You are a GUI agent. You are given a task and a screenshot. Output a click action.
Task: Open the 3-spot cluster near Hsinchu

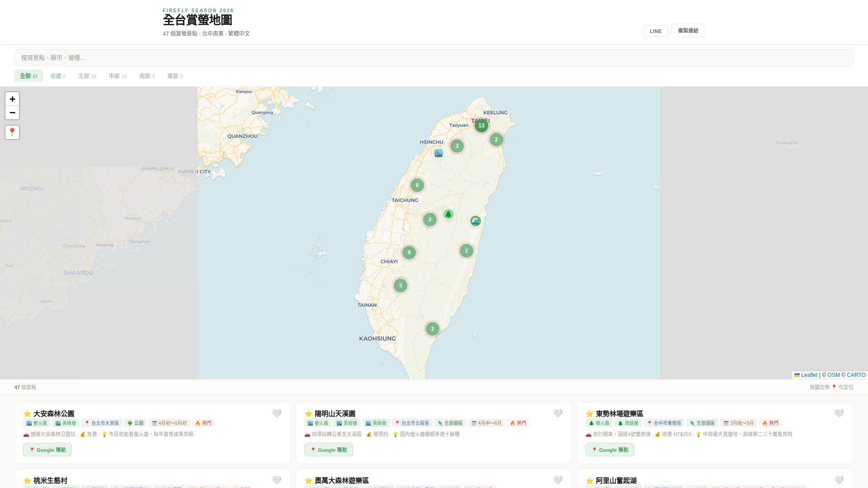pos(457,146)
